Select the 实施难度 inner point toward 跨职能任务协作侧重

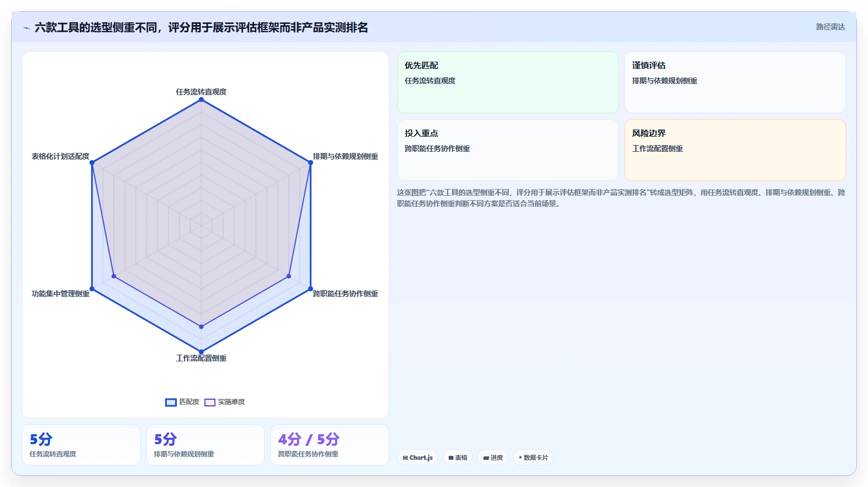pos(289,276)
